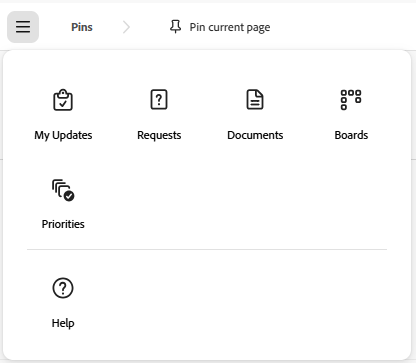The image size is (416, 363).
Task: Open the Priorities stacked-cards icon
Action: (63, 190)
